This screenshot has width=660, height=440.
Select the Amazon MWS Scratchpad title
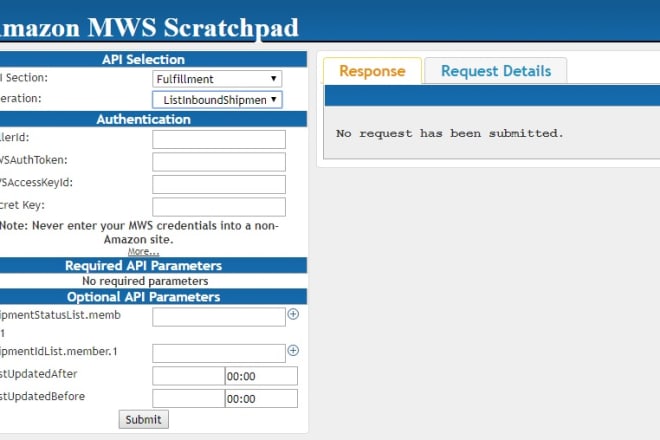(x=149, y=27)
